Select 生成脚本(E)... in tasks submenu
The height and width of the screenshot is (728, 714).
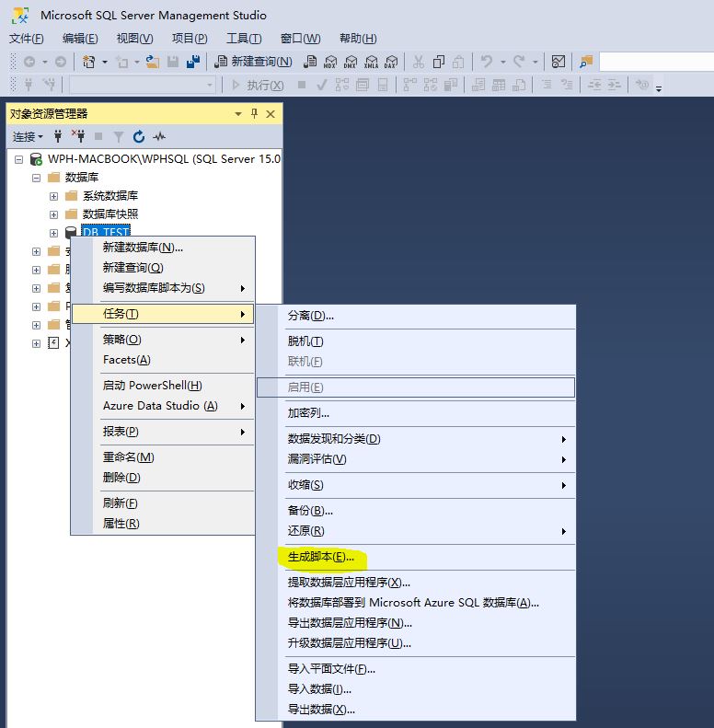coord(416,557)
